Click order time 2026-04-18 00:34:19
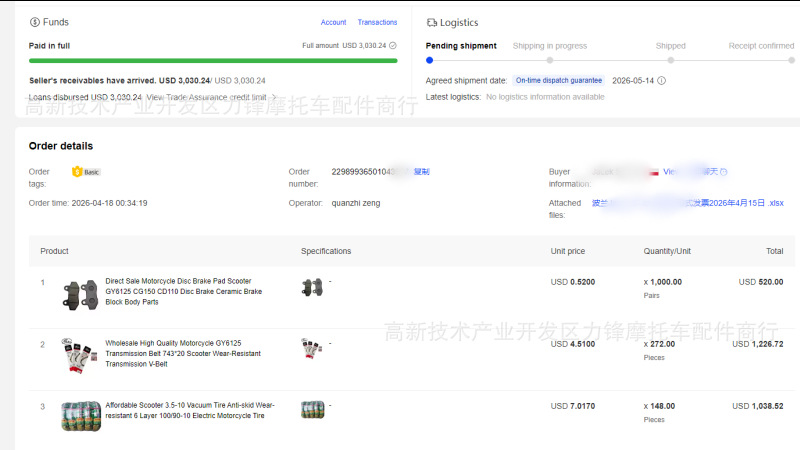 pos(109,203)
